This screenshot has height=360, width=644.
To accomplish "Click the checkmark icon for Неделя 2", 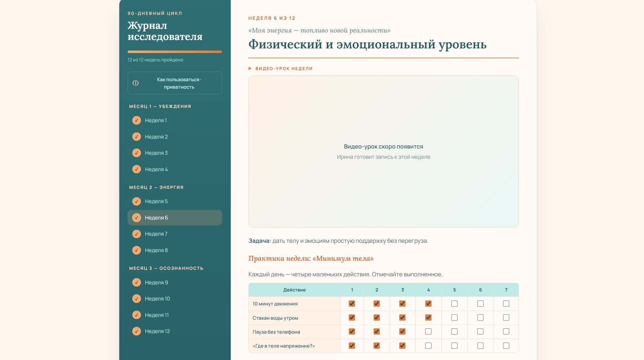I will 137,137.
